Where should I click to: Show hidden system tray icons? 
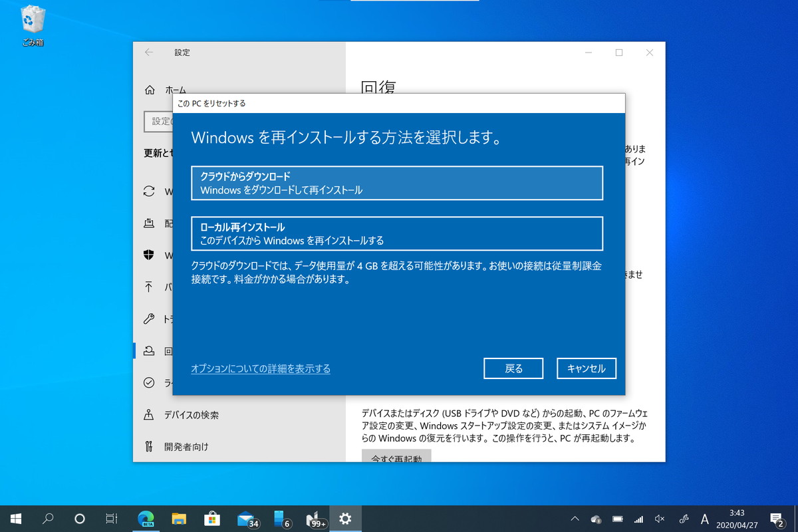tap(575, 519)
